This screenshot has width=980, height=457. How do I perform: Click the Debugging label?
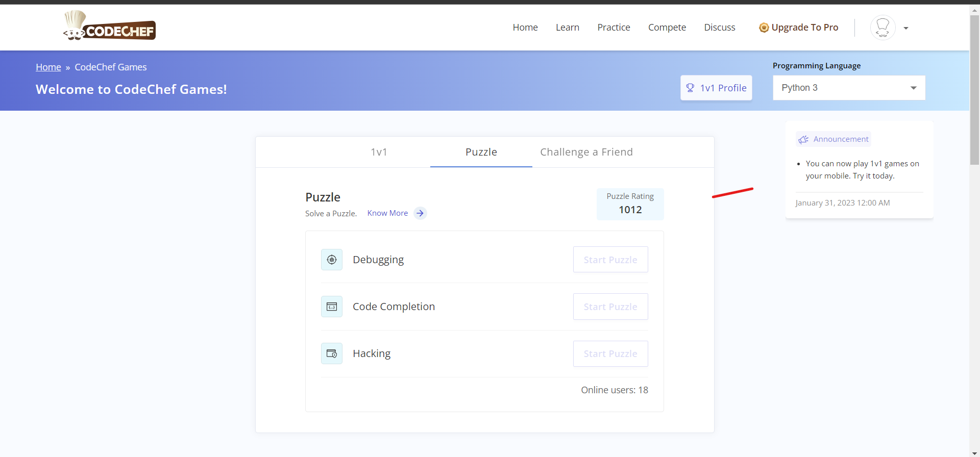378,260
